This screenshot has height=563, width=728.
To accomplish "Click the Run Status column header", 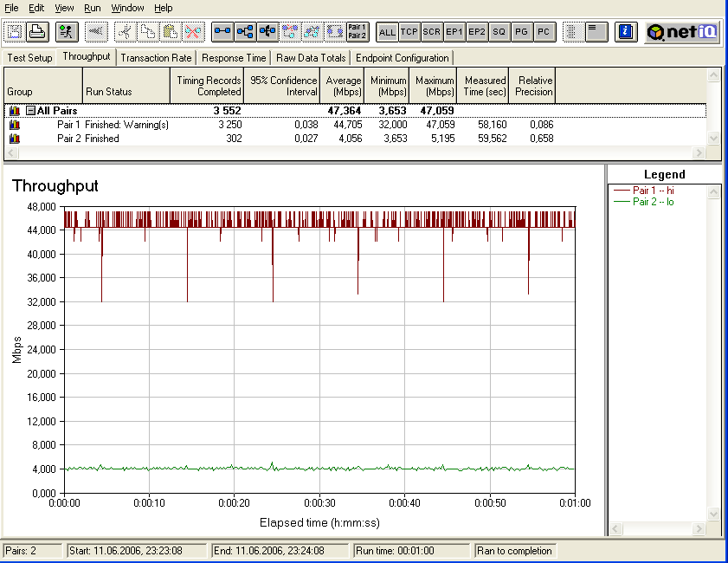I will [126, 91].
